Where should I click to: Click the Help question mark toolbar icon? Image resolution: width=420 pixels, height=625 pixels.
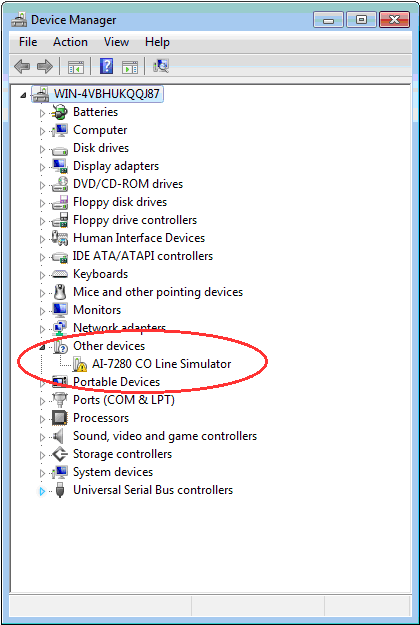[x=106, y=66]
